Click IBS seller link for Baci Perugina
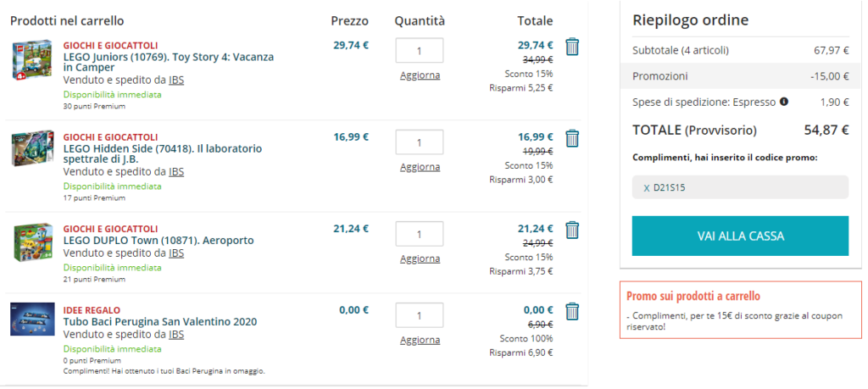Viewport: 868px width, 389px height. 176,334
